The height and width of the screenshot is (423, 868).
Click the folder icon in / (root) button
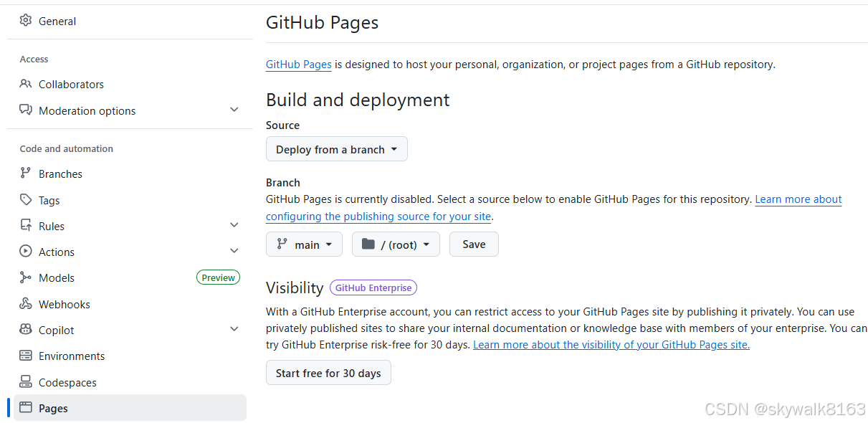point(368,244)
